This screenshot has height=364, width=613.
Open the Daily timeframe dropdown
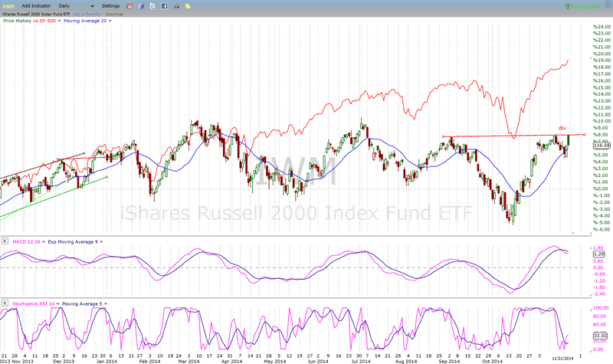tap(76, 6)
